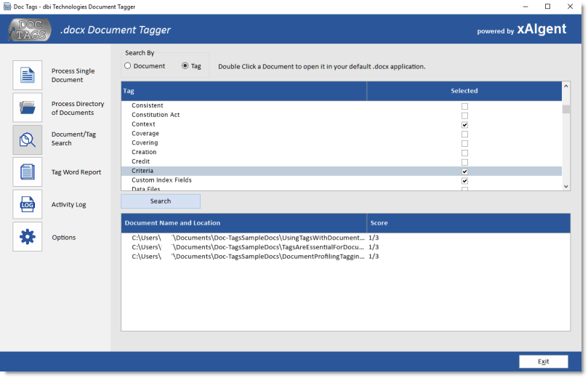Image resolution: width=588 pixels, height=378 pixels.
Task: Enable the Consistent tag checkbox
Action: coord(464,106)
